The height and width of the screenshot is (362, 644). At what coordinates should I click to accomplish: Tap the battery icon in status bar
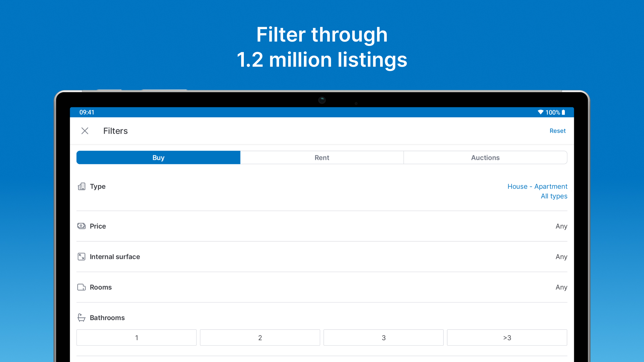563,112
